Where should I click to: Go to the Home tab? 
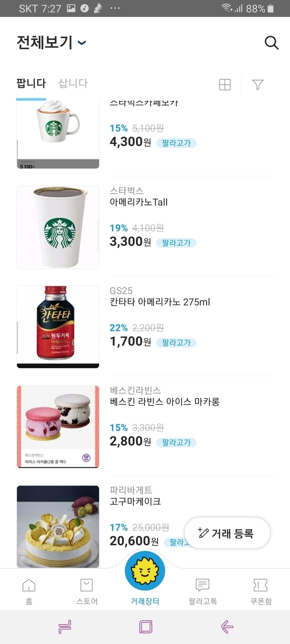[x=29, y=591]
